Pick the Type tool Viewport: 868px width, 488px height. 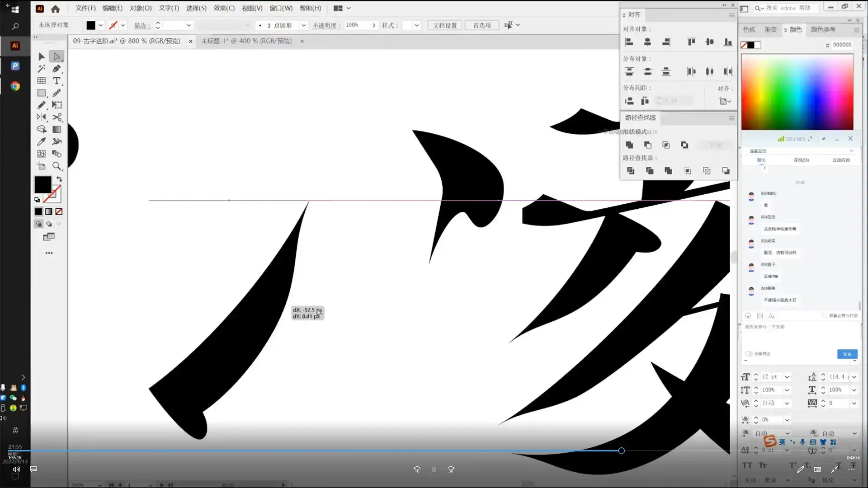click(57, 81)
